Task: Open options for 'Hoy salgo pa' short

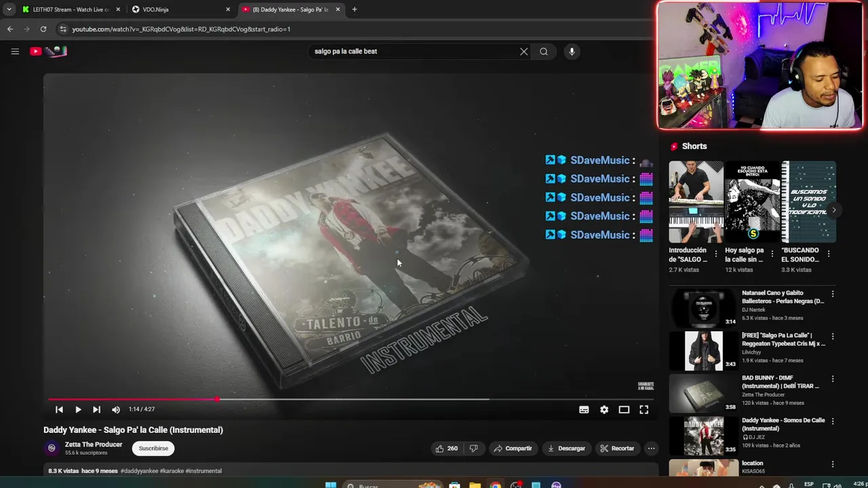Action: point(772,254)
